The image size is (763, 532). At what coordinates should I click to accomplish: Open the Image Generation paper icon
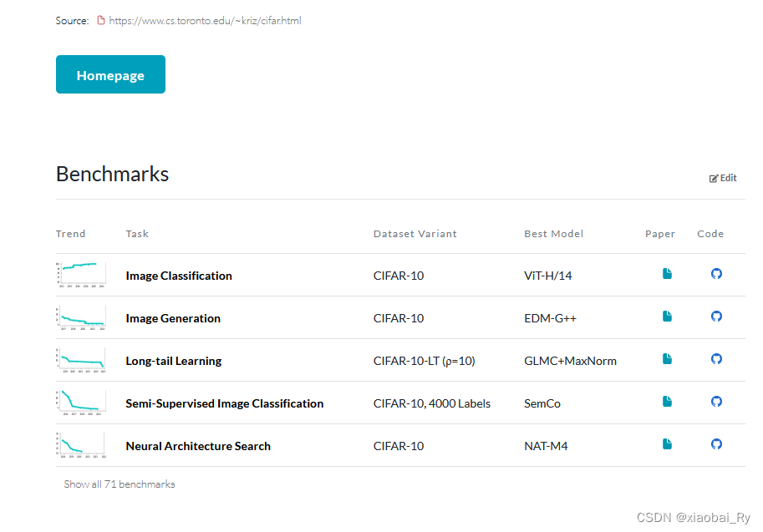click(x=667, y=317)
